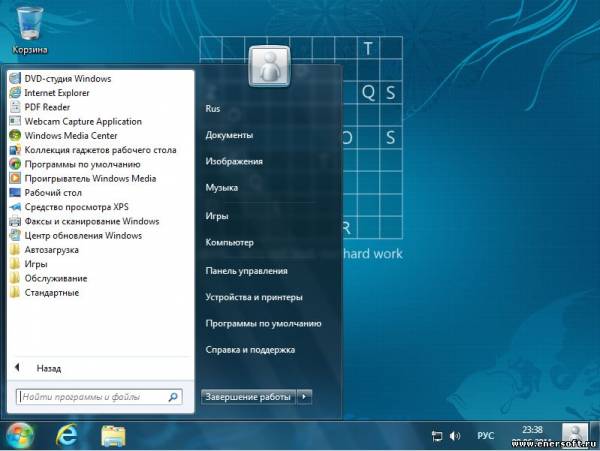Viewport: 600px width, 451px height.
Task: Click the Завершение работы shutdown button
Action: tap(248, 397)
